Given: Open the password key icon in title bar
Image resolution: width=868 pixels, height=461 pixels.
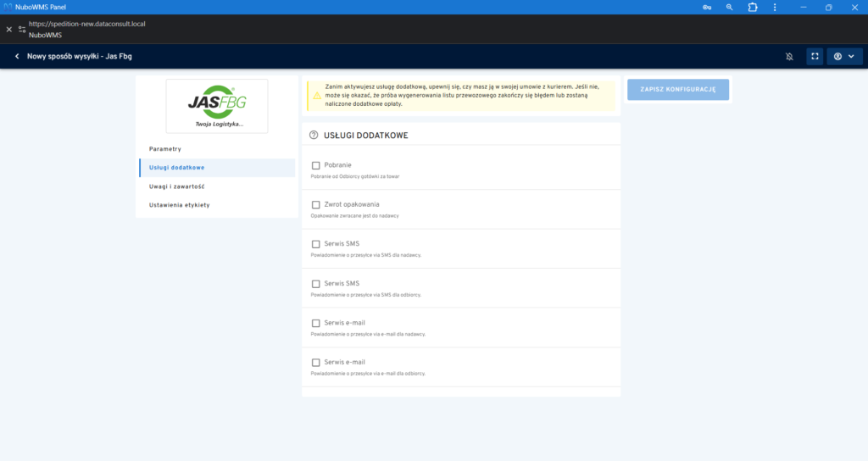Looking at the screenshot, I should point(706,7).
